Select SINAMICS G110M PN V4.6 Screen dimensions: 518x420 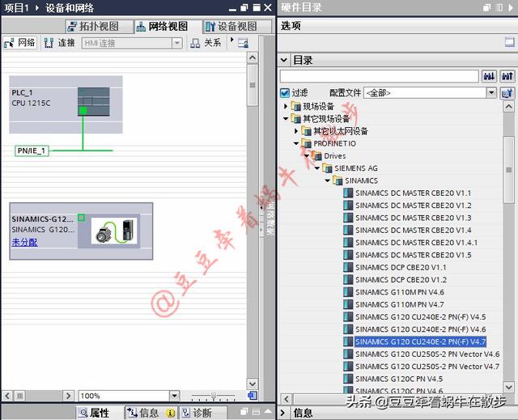tap(400, 292)
